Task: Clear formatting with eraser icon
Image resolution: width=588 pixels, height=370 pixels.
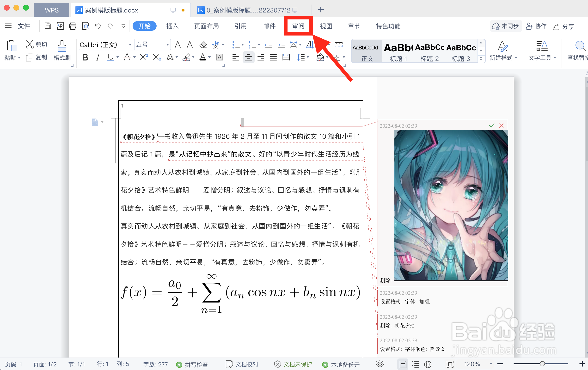Action: [203, 45]
